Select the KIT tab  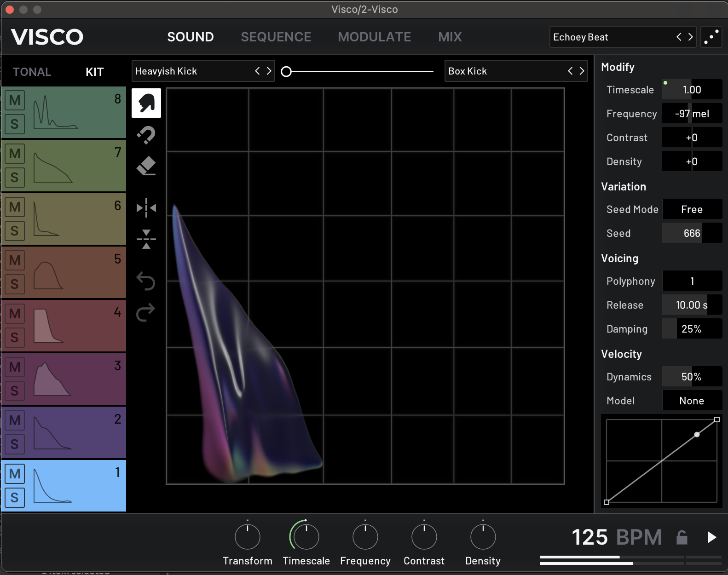pyautogui.click(x=95, y=72)
